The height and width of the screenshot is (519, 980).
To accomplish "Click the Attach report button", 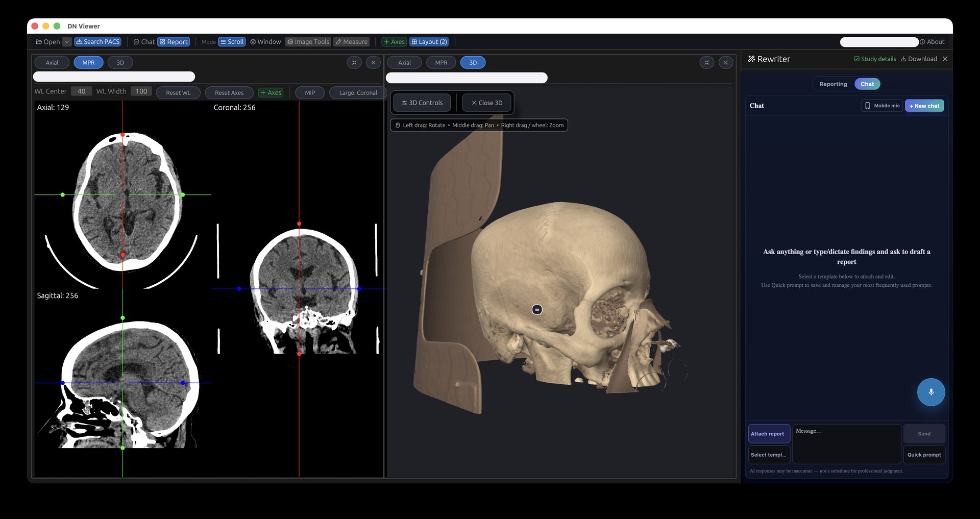I will pos(769,434).
